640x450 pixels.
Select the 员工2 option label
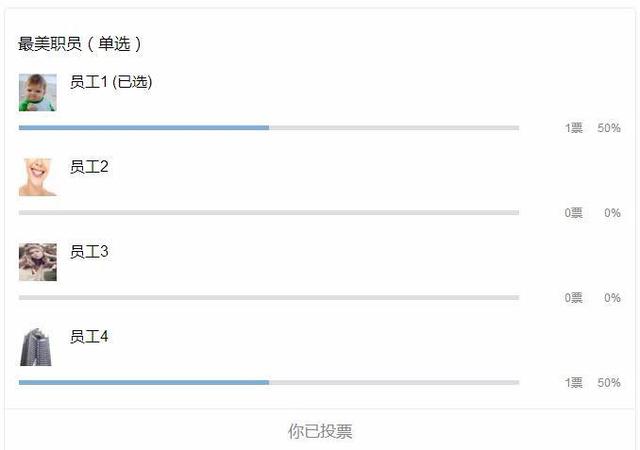pos(89,167)
